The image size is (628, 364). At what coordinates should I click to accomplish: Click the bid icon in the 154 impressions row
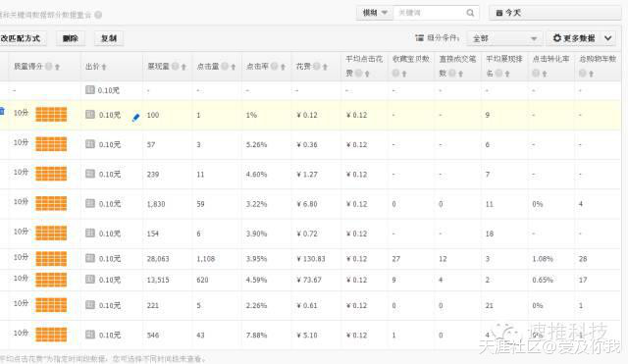click(x=90, y=234)
